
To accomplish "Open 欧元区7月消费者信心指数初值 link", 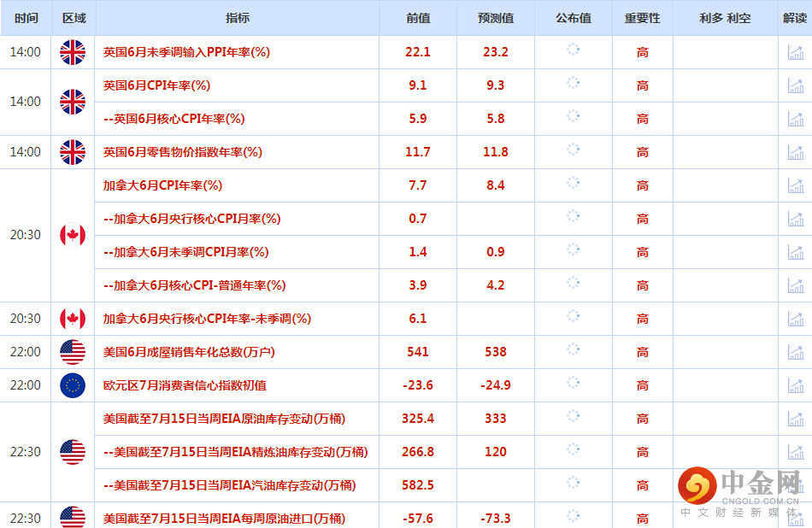I will tap(185, 385).
